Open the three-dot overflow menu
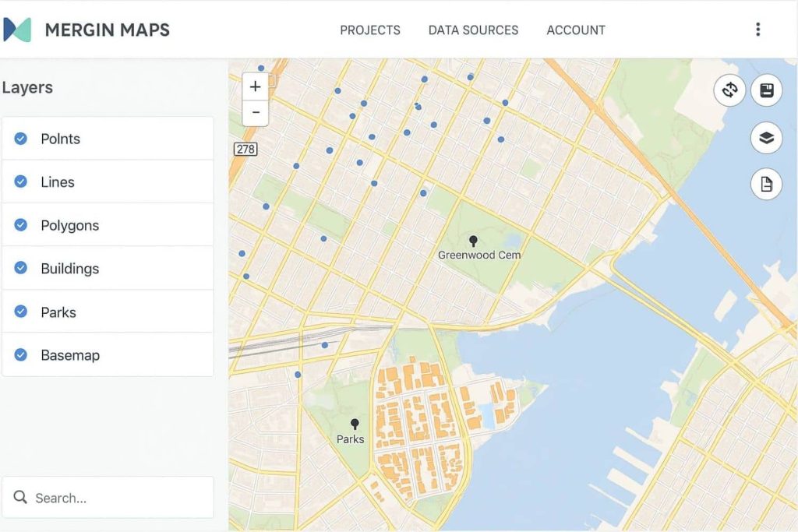The width and height of the screenshot is (798, 532). (757, 30)
